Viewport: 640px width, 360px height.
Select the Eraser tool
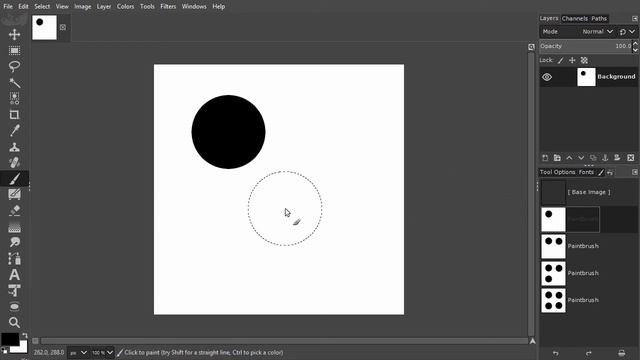(14, 211)
